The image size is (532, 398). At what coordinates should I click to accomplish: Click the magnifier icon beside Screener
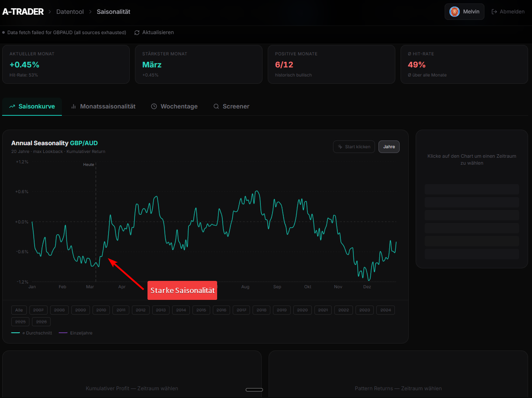click(216, 106)
